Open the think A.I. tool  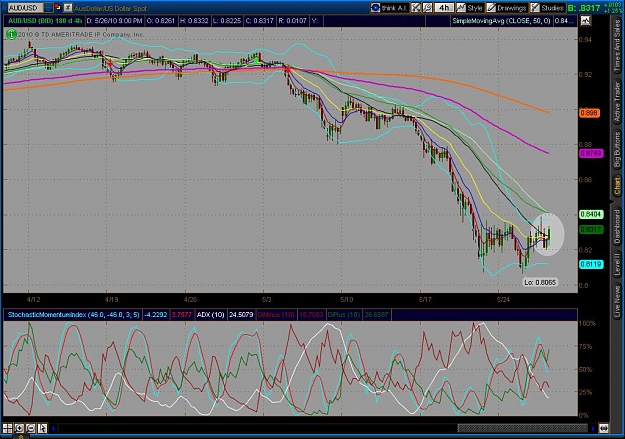click(389, 8)
